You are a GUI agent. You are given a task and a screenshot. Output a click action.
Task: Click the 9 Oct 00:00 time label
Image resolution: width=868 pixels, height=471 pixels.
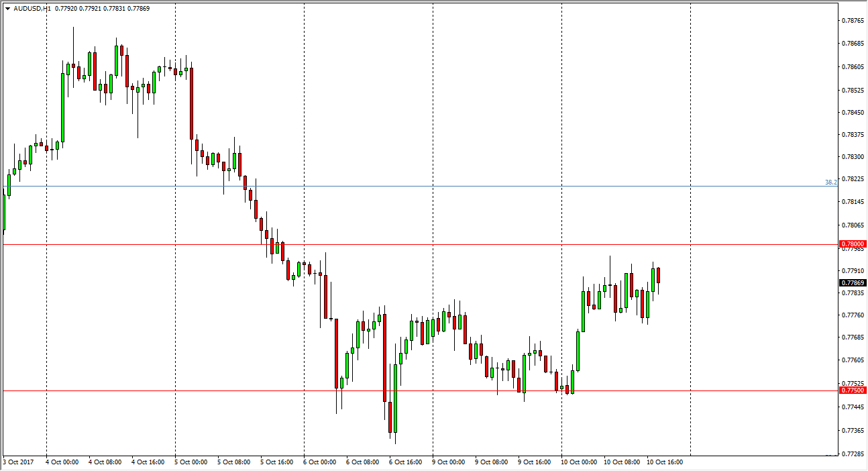[450, 462]
